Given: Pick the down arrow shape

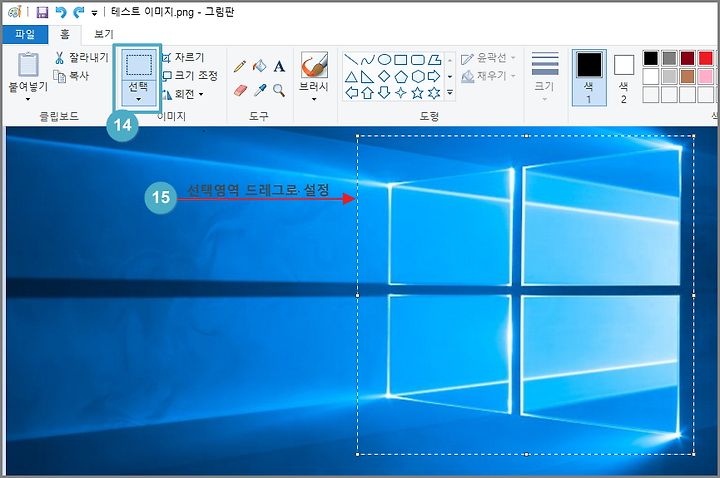Looking at the screenshot, I should pos(384,93).
